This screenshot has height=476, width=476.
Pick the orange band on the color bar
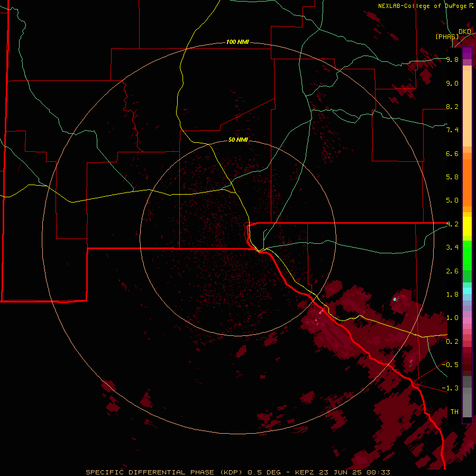[467, 183]
